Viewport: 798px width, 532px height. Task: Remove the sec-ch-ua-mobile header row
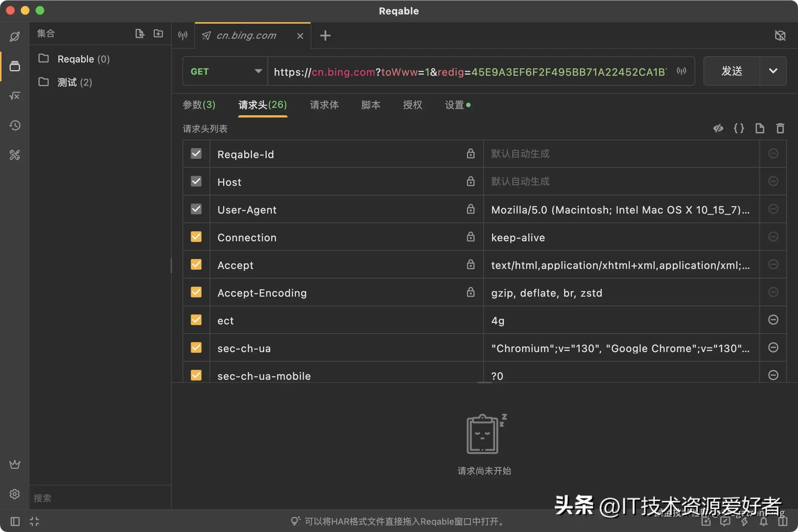coord(773,375)
